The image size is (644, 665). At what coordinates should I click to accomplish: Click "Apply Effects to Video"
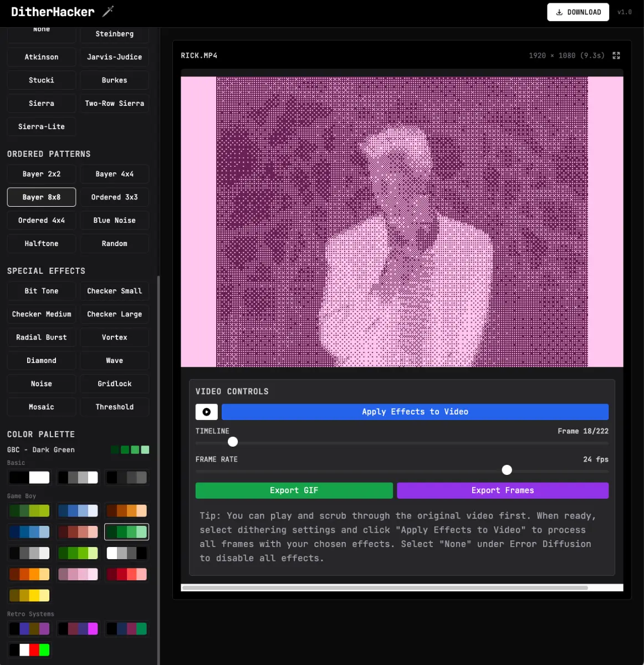tap(415, 412)
